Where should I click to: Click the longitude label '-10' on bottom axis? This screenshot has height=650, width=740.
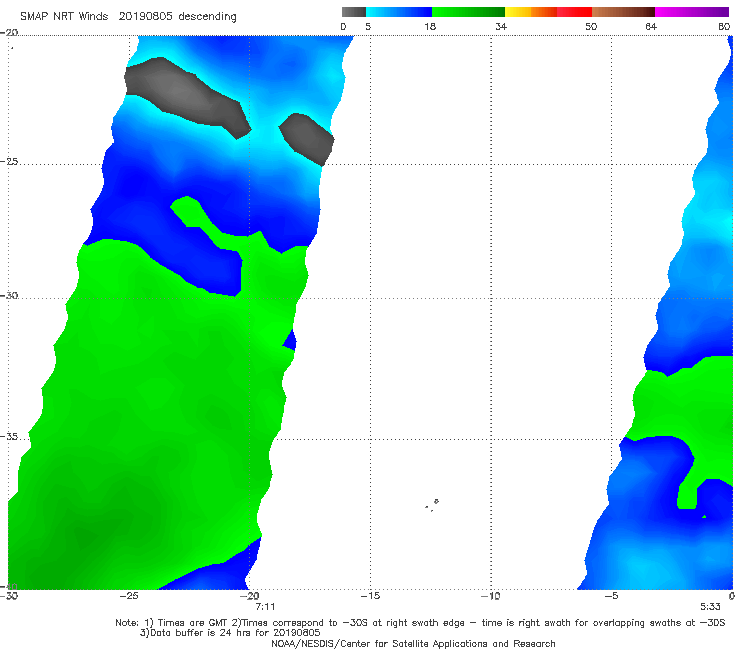click(x=490, y=596)
